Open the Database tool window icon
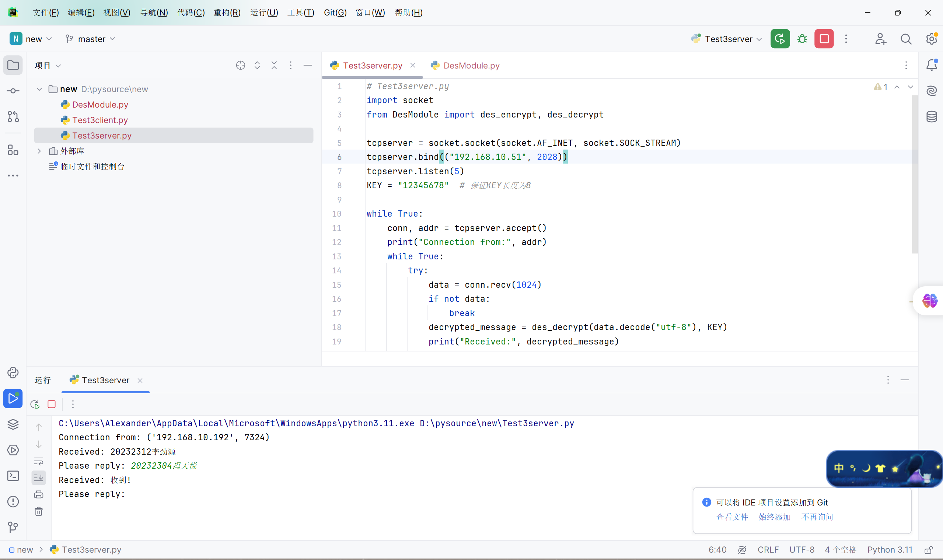 [931, 116]
